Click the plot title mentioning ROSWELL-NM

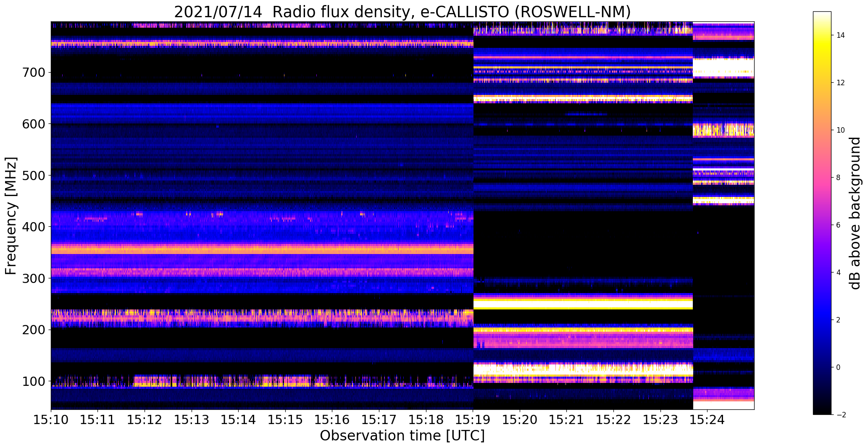[x=402, y=12]
